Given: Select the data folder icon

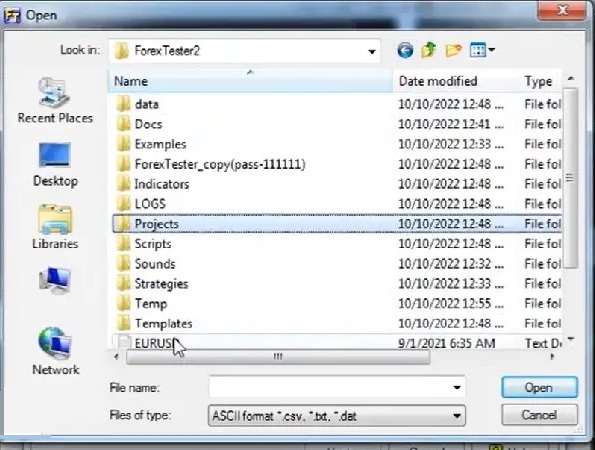Looking at the screenshot, I should point(123,104).
